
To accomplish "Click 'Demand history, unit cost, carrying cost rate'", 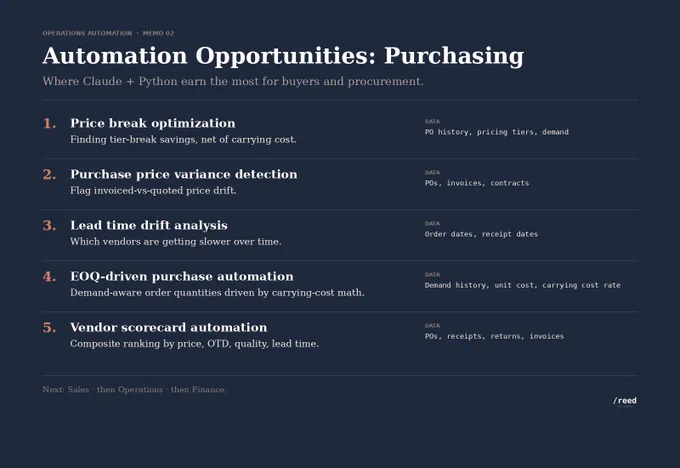I will click(x=523, y=285).
